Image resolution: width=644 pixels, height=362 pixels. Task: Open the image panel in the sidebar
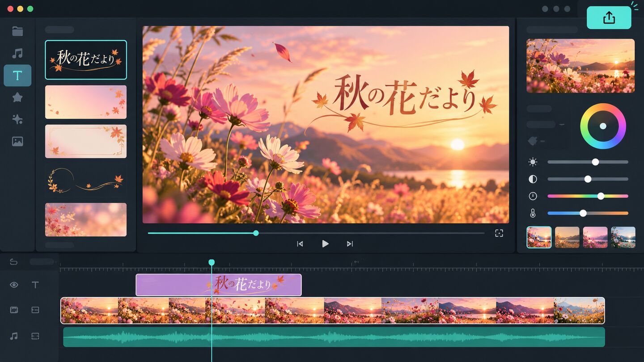click(x=17, y=141)
